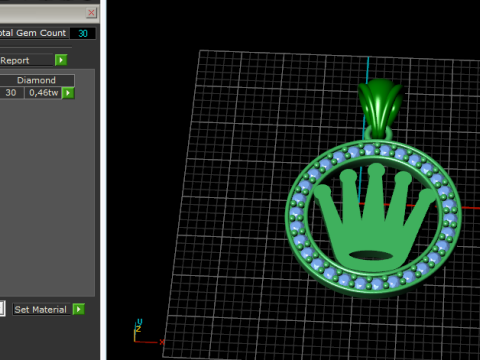Image resolution: width=480 pixels, height=360 pixels.
Task: Click the Set Material button
Action: (41, 310)
